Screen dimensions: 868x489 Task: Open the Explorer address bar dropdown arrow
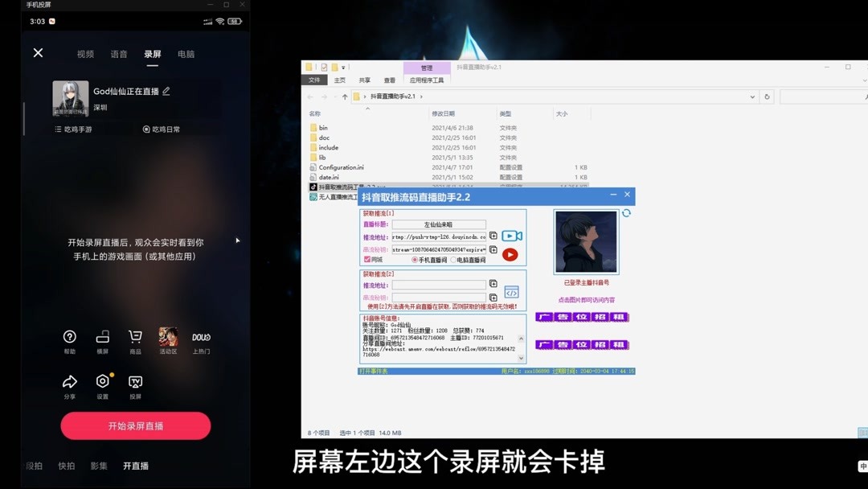tap(752, 97)
